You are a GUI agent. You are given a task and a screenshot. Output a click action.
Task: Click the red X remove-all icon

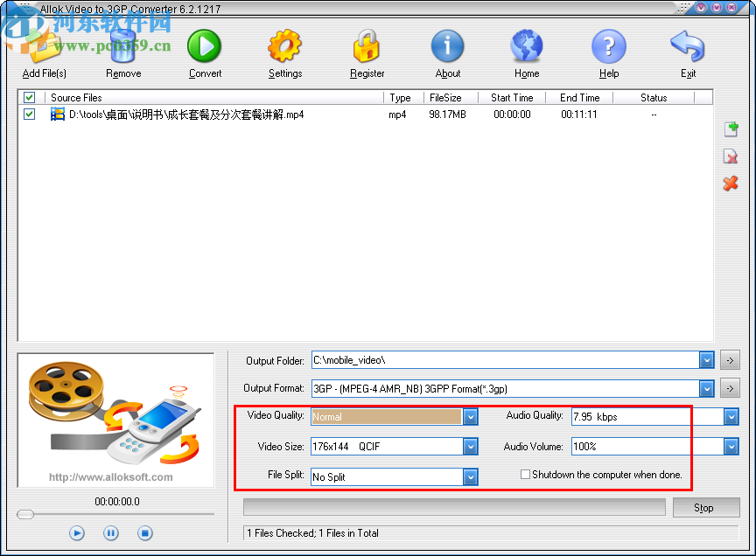tap(731, 184)
